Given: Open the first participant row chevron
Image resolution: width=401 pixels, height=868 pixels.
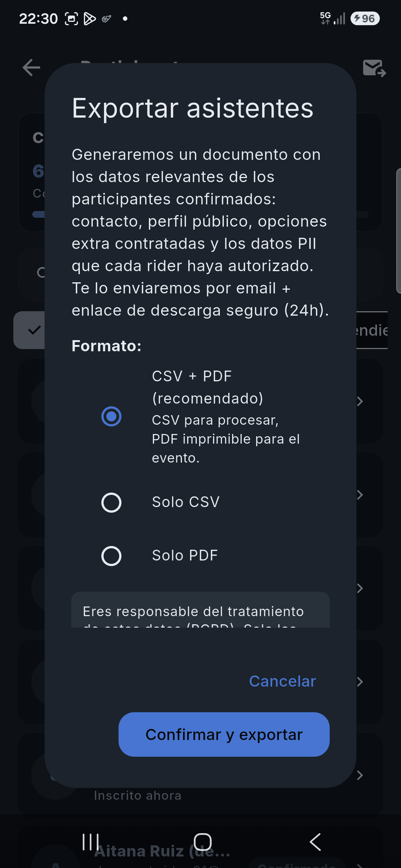Looking at the screenshot, I should 359,401.
